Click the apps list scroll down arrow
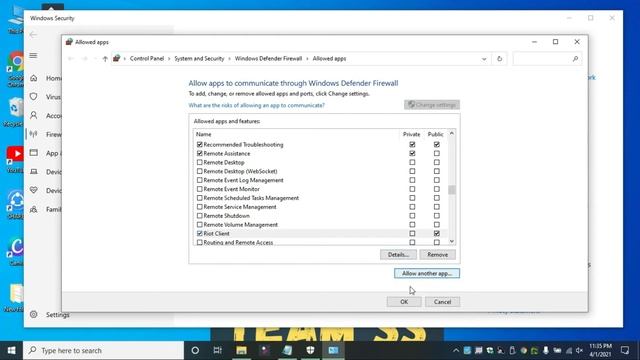 point(451,242)
